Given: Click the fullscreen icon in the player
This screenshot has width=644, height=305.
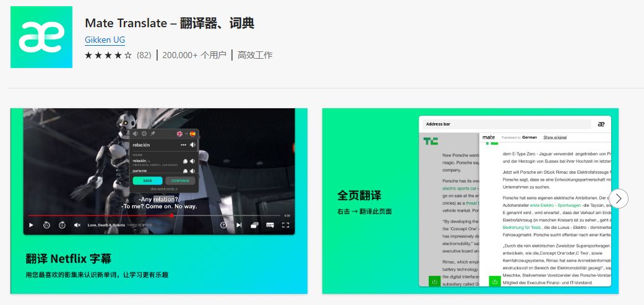Looking at the screenshot, I should pyautogui.click(x=285, y=225).
